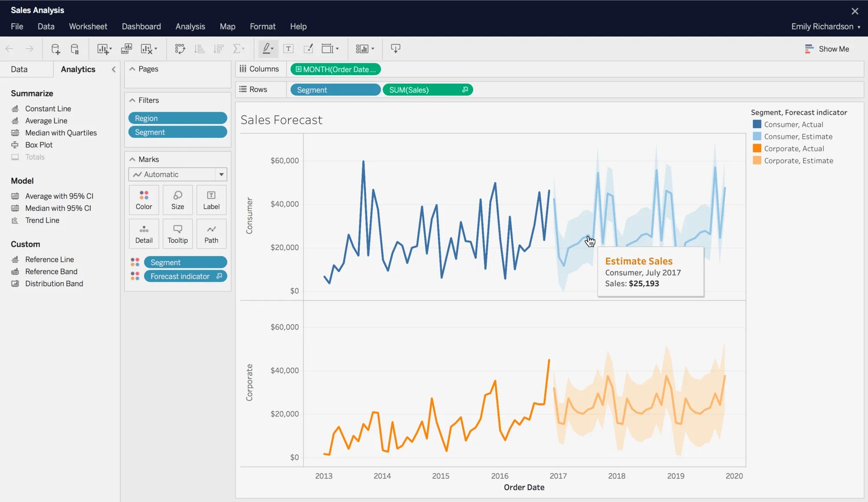Click the Highlight pen toolbar icon
This screenshot has height=502, width=868.
[x=267, y=49]
